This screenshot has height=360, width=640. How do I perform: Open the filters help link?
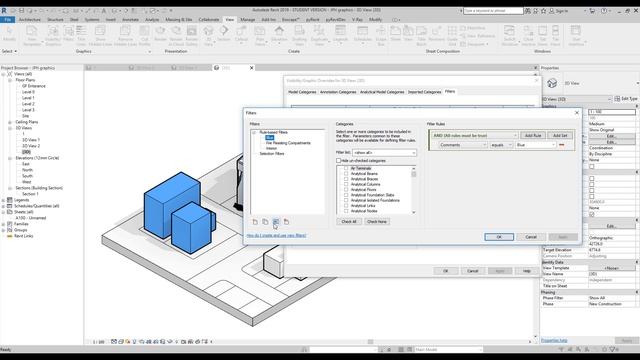(x=276, y=236)
